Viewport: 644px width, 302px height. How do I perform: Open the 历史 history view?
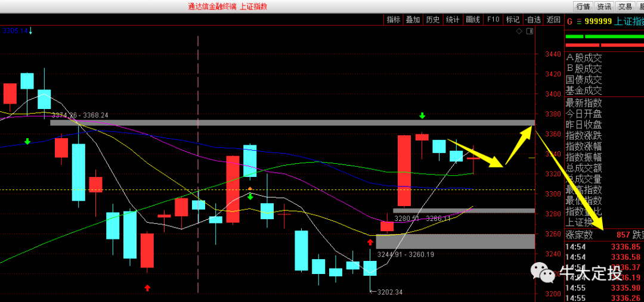433,19
